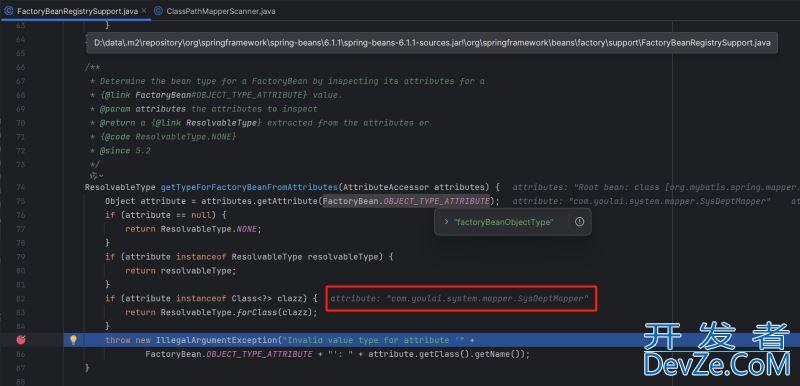Click "Invalid value type for attribute" string literal

pos(373,340)
